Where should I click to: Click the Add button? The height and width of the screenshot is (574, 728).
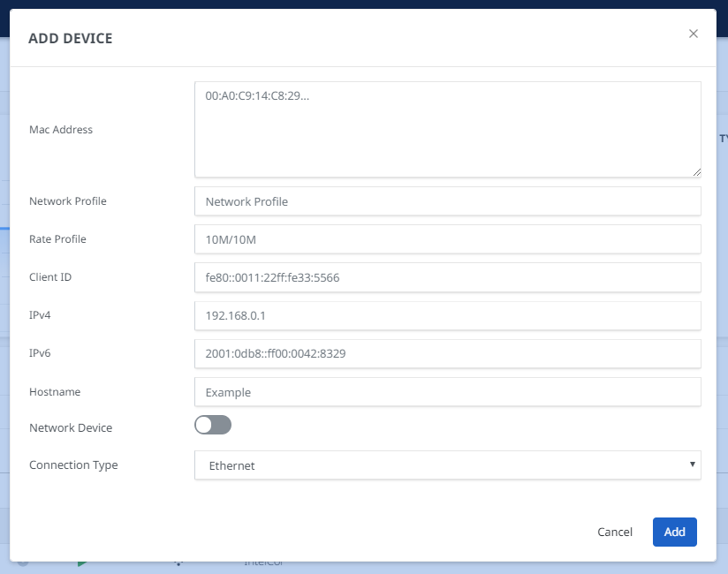point(674,532)
